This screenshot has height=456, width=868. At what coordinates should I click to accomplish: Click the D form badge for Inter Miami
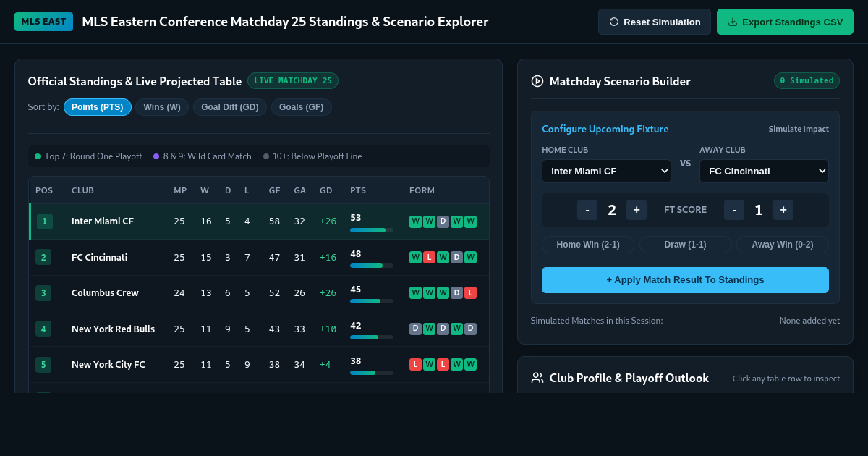pyautogui.click(x=443, y=221)
